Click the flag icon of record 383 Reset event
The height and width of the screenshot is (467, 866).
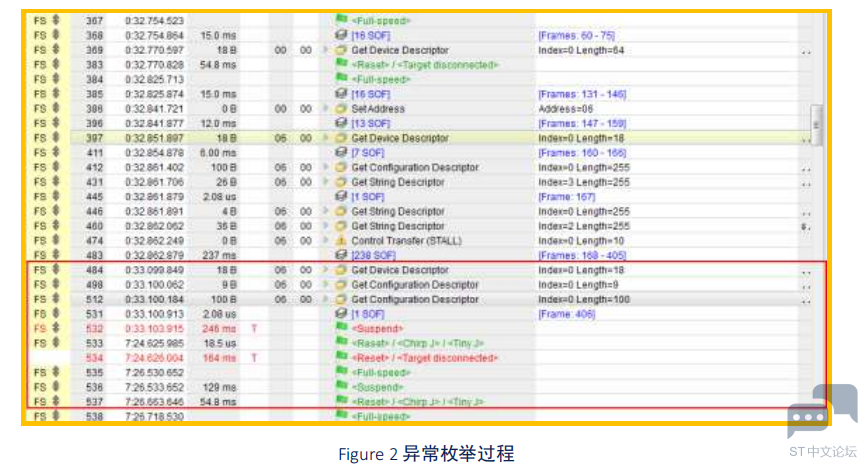click(341, 63)
